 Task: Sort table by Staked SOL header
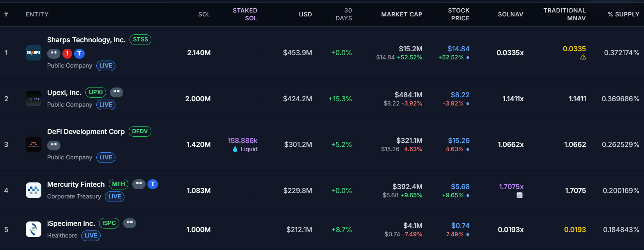[245, 14]
